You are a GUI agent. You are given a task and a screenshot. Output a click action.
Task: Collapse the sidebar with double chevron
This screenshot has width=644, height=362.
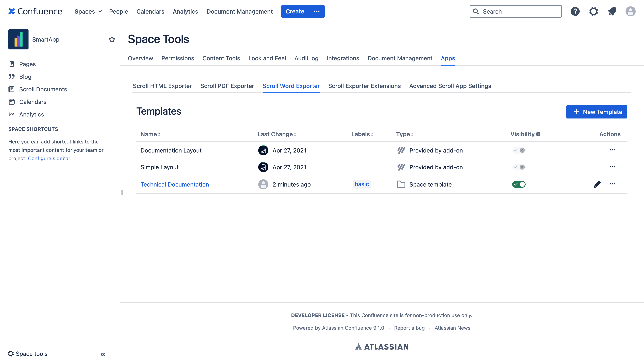(x=103, y=354)
